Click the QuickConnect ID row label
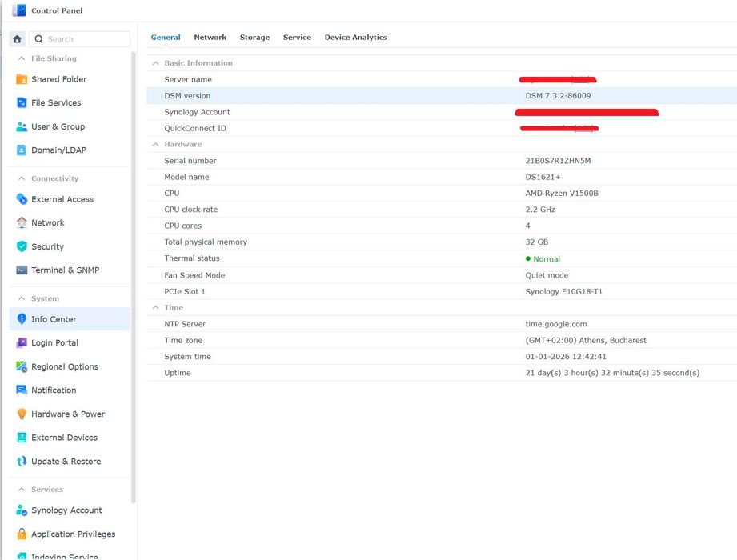This screenshot has height=560, width=737. (195, 128)
